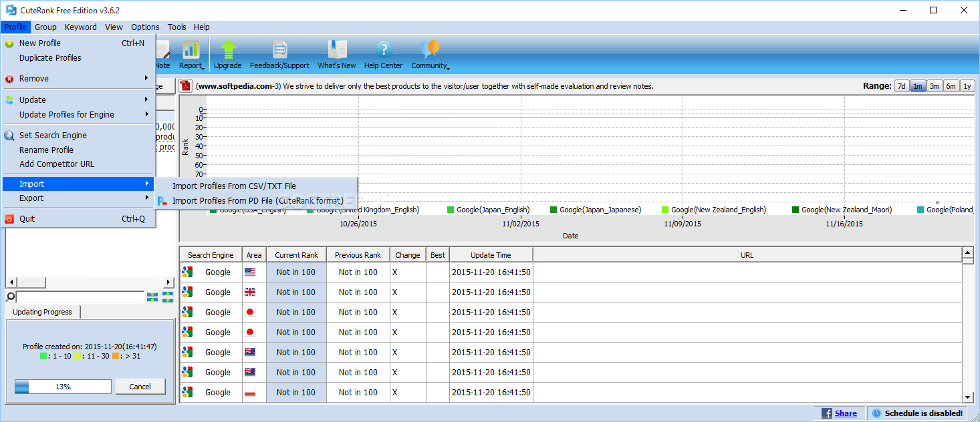Click the move-down arrows icon beside search box
The height and width of the screenshot is (422, 980).
click(x=152, y=296)
